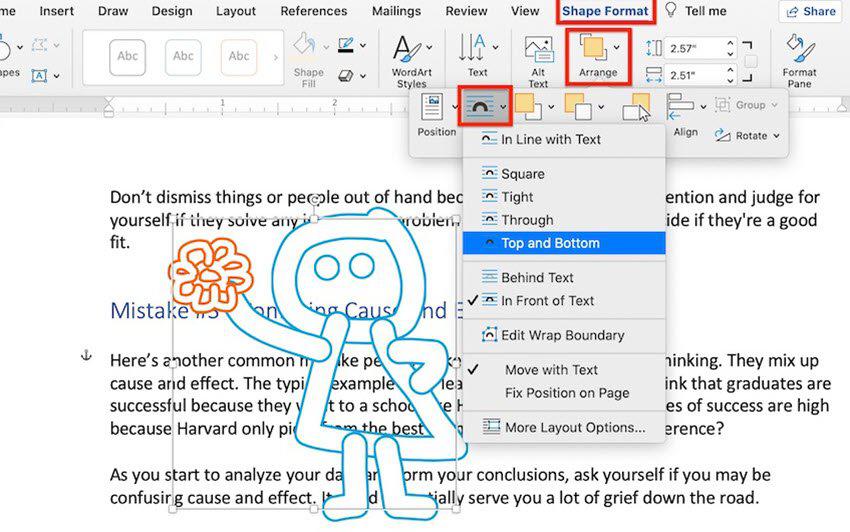Screen dimensions: 850x532
Task: Click the Tell me lightbulb icon
Action: 671,10
